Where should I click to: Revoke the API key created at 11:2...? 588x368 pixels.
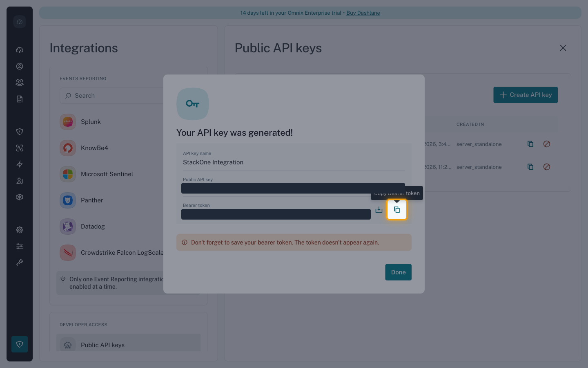[547, 167]
